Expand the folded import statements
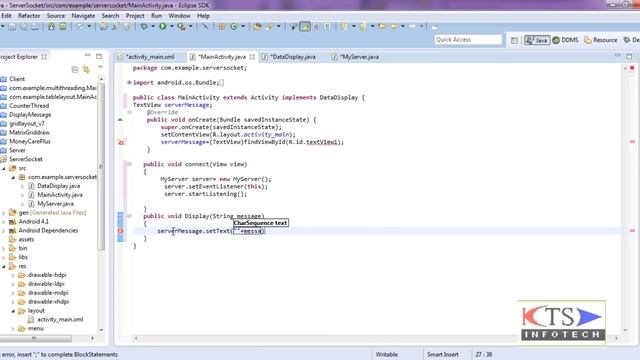The image size is (640, 360). (x=129, y=82)
